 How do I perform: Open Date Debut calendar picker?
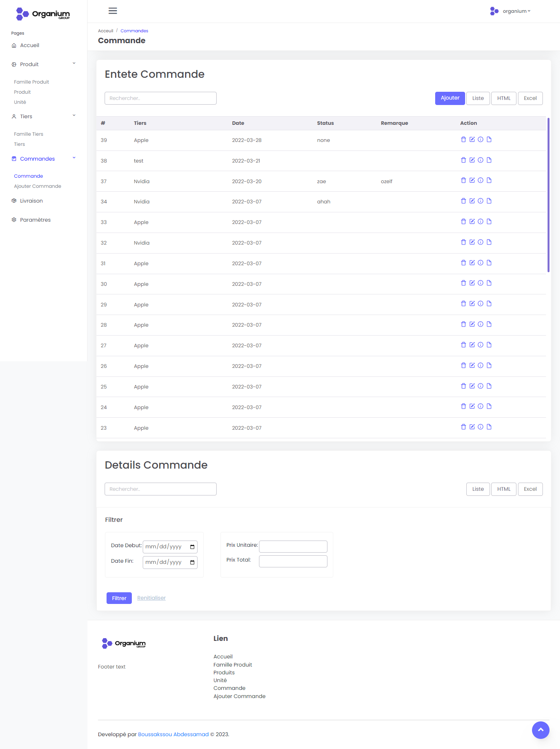click(x=192, y=547)
